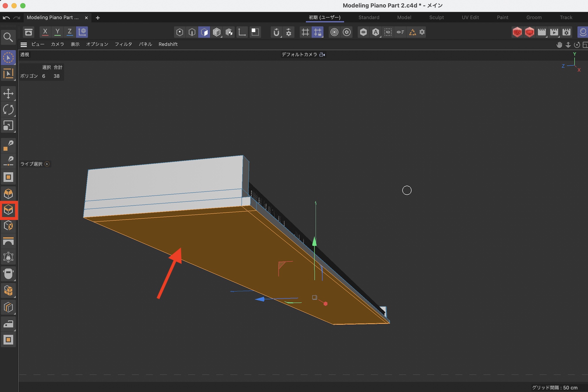Screen dimensions: 588x392
Task: Select the Move tool in left toolbar
Action: click(x=8, y=94)
